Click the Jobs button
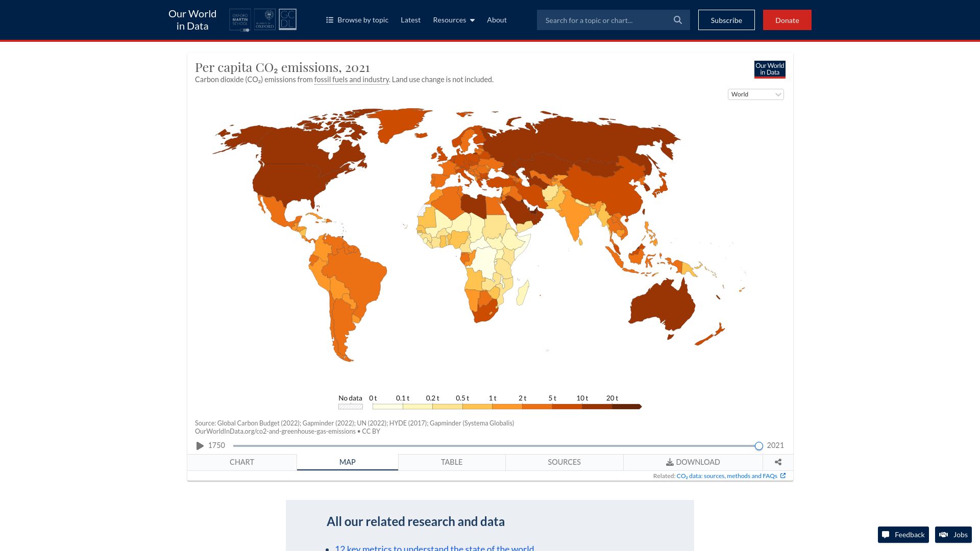 (x=953, y=535)
